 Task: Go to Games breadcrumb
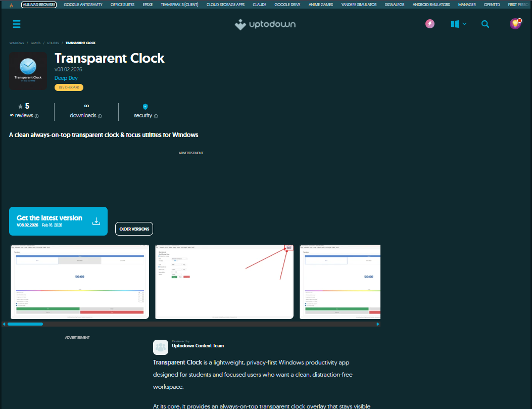36,43
